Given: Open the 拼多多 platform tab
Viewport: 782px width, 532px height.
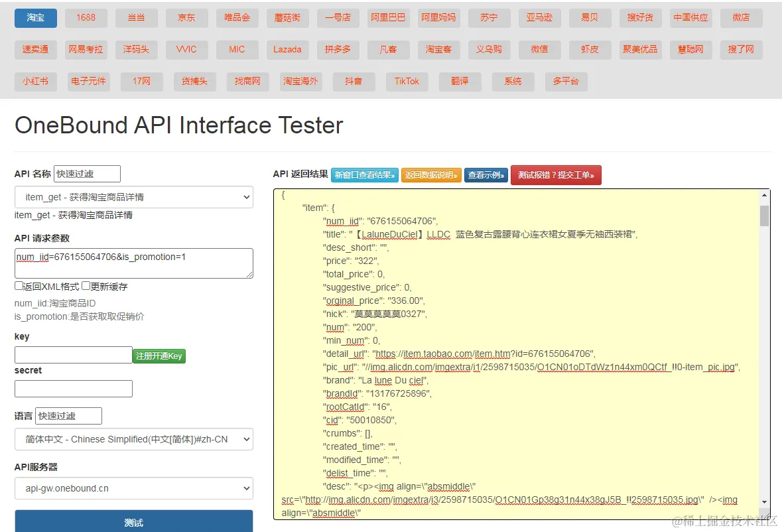Looking at the screenshot, I should pyautogui.click(x=338, y=49).
